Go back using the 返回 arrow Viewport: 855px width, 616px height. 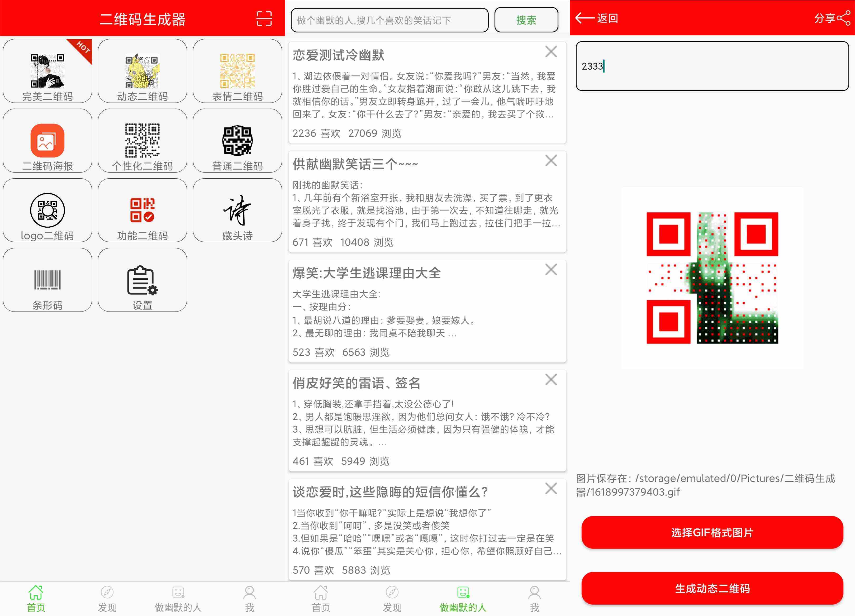click(585, 18)
